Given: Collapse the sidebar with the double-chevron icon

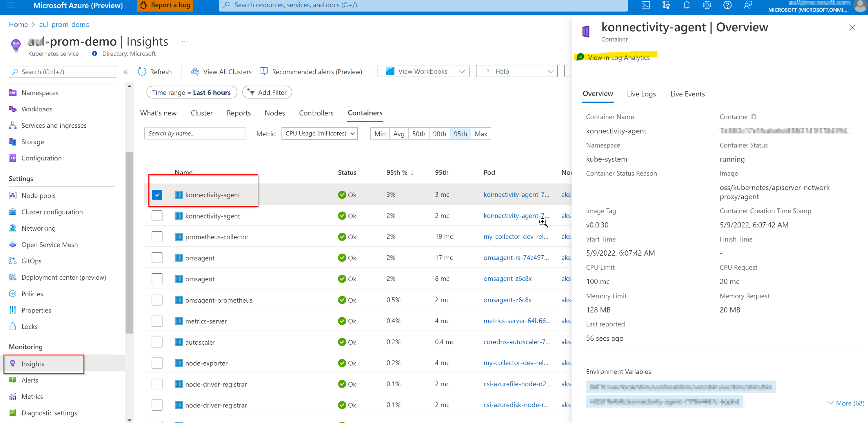Looking at the screenshot, I should click(126, 71).
